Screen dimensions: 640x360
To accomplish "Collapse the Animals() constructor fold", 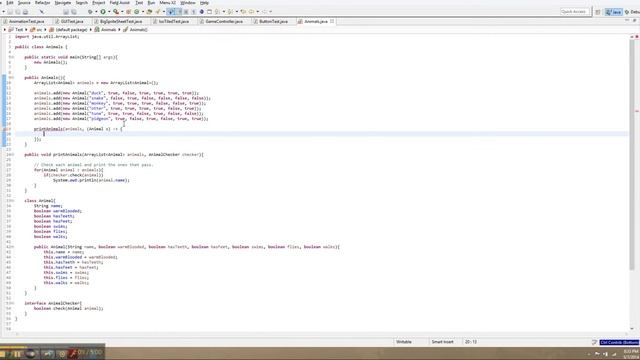I will pos(13,78).
